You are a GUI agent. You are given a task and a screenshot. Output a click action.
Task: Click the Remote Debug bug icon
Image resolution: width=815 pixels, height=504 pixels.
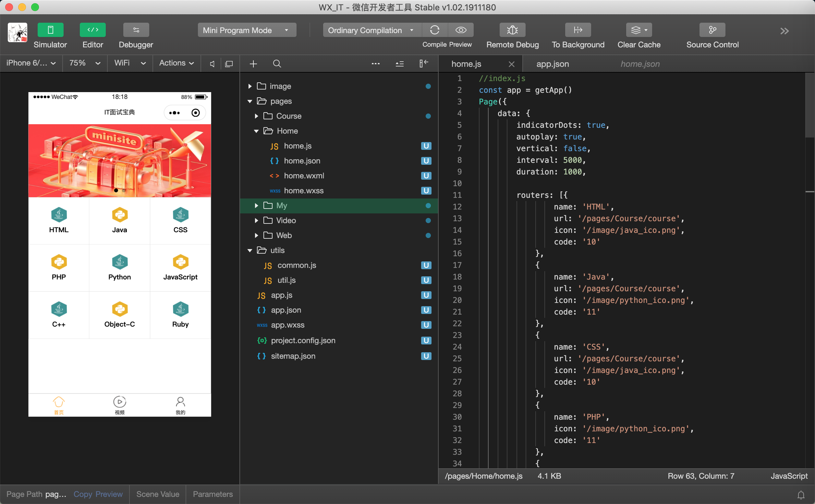point(512,30)
